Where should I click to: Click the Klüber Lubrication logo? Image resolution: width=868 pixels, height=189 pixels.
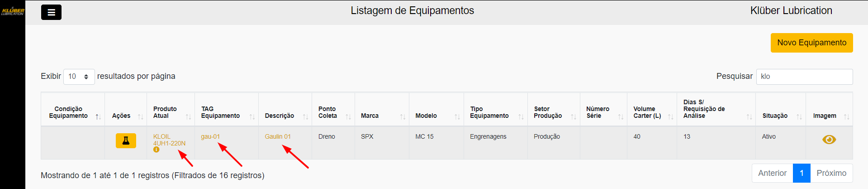(x=13, y=11)
